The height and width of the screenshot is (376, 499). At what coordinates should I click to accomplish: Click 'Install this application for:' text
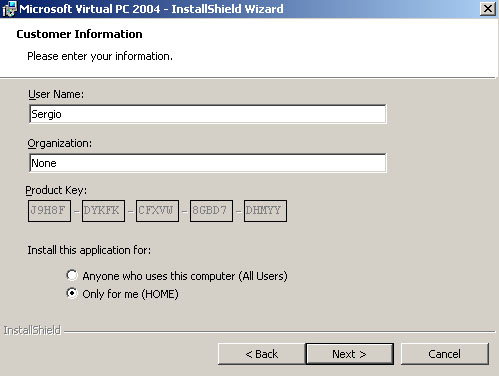point(89,250)
